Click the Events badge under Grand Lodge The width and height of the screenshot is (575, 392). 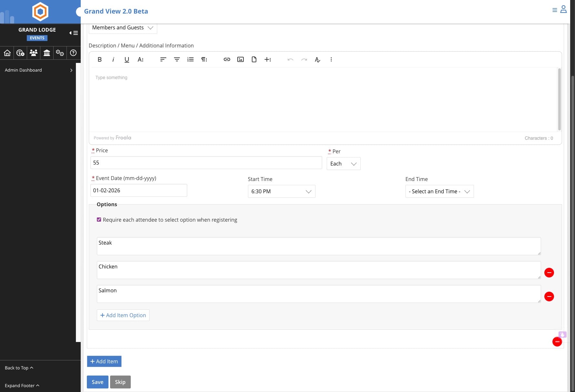click(37, 38)
